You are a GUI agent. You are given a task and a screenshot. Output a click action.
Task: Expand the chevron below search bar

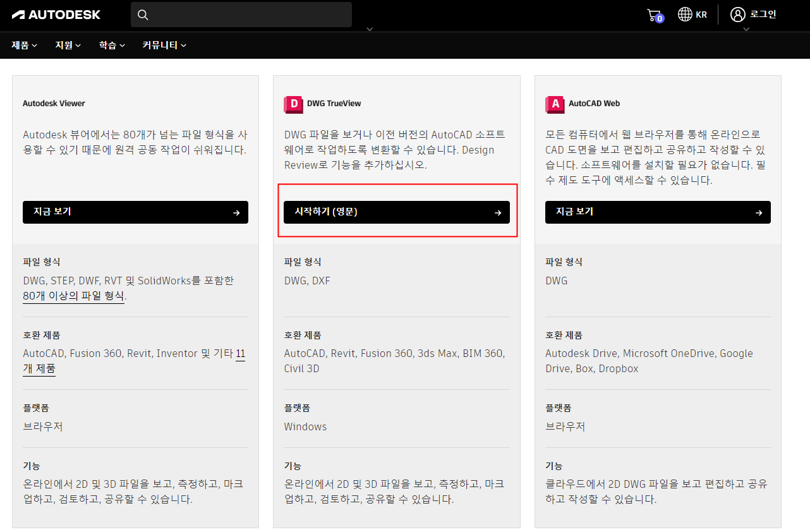pos(370,29)
